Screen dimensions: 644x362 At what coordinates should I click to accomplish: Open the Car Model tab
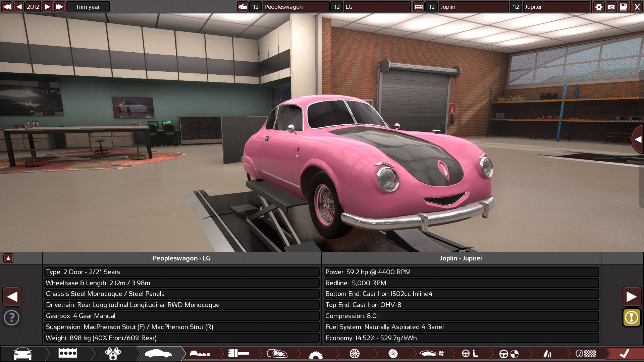tap(23, 354)
